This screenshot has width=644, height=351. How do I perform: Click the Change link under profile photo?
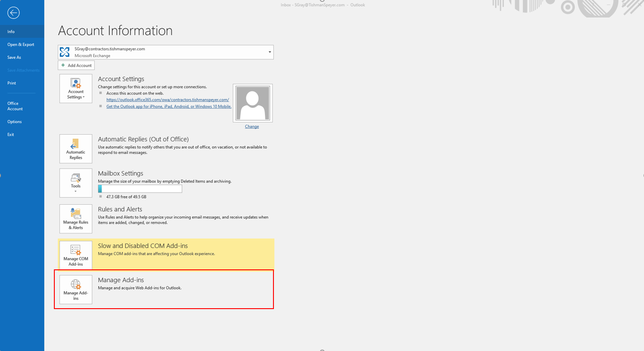[x=252, y=127]
